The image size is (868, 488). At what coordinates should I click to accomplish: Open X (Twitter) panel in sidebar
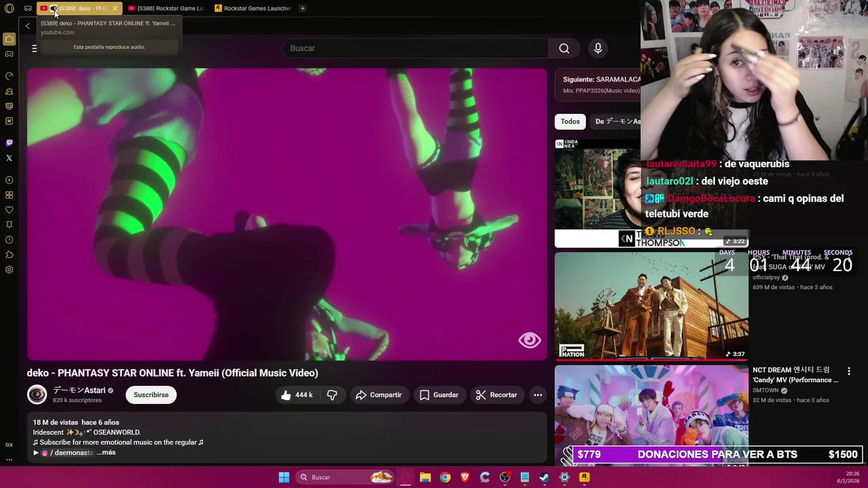[x=9, y=157]
